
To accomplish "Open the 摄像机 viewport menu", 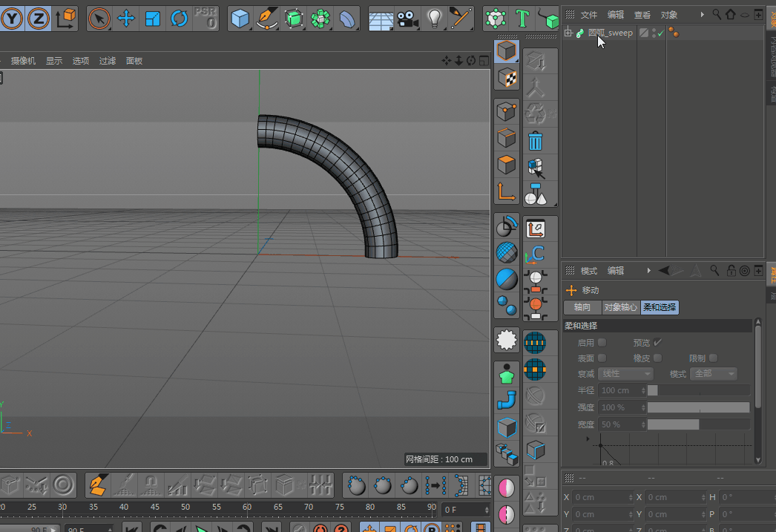I will click(23, 60).
